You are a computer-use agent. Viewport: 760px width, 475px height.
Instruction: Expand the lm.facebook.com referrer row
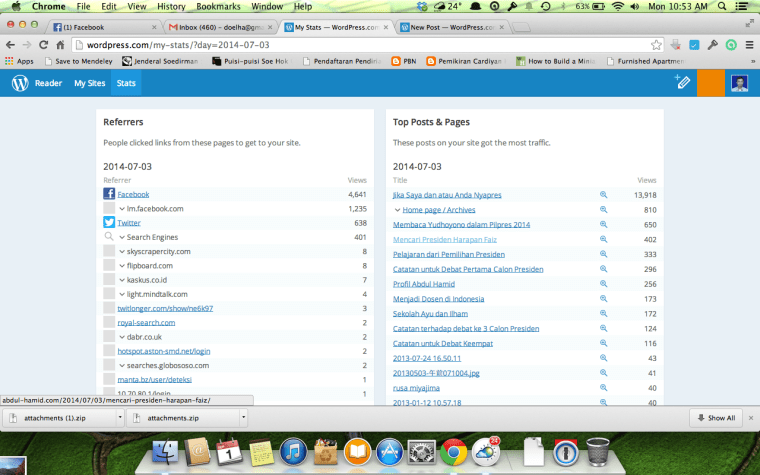122,208
